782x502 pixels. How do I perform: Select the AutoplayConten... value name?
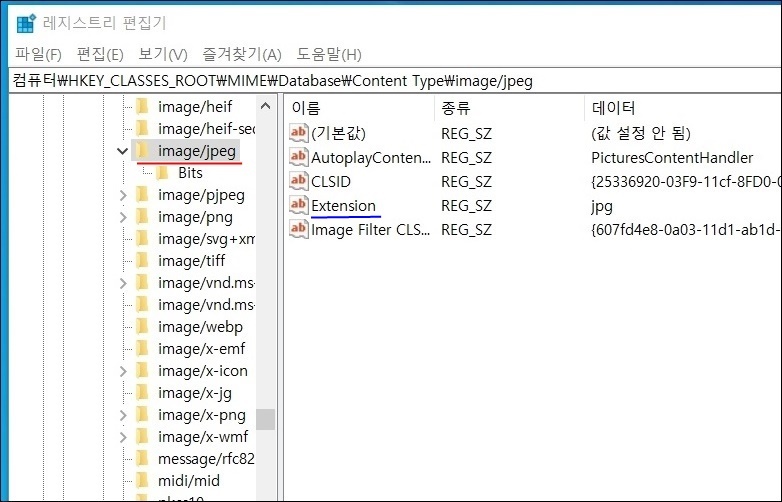[x=371, y=158]
